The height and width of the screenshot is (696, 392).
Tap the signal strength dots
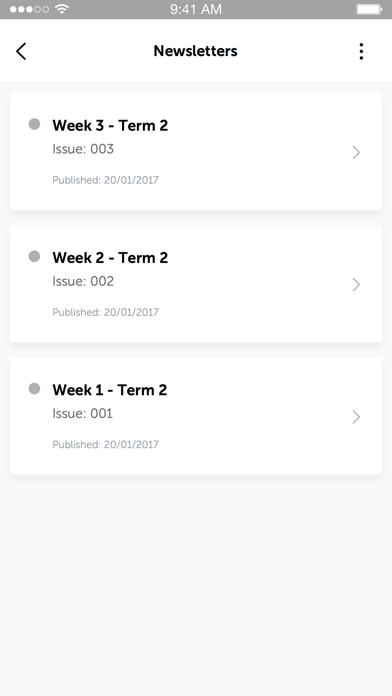29,9
